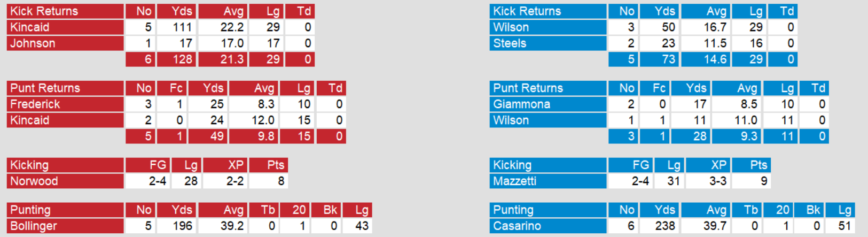Select the red Punting header label
This screenshot has height=237, width=868.
65,210
